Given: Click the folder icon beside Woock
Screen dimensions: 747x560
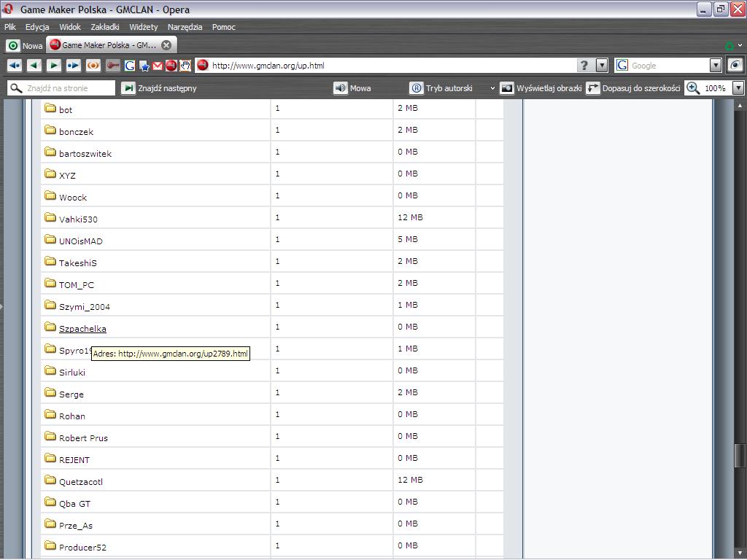Looking at the screenshot, I should point(50,195).
